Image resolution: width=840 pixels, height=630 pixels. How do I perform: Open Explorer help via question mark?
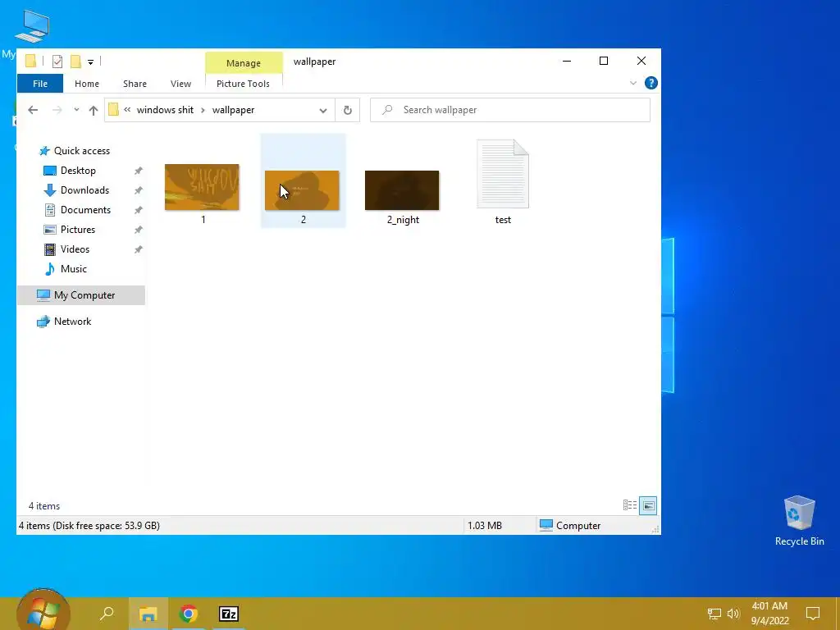click(x=651, y=83)
